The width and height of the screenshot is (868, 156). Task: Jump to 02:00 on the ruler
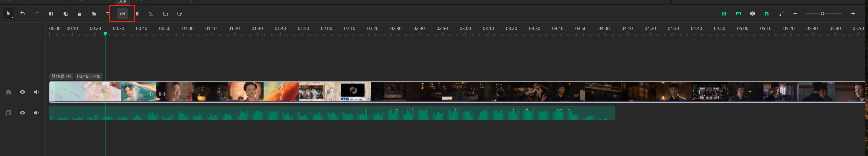[326, 29]
